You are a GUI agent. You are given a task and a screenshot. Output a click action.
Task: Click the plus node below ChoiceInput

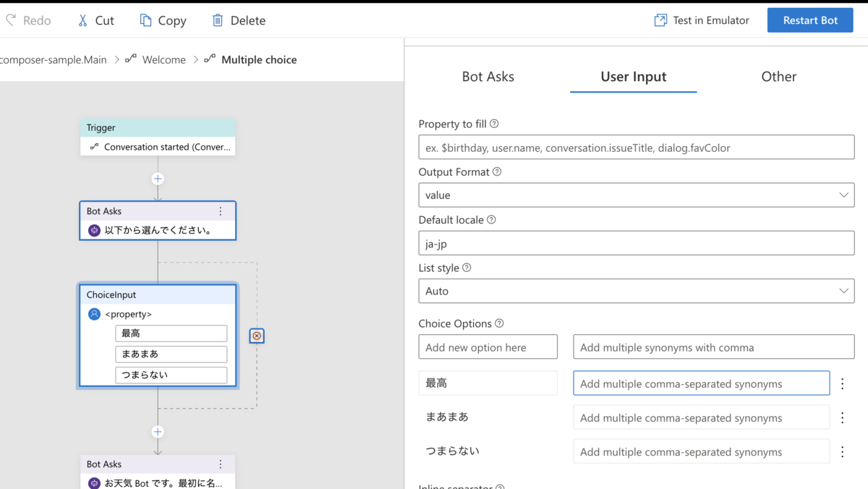pyautogui.click(x=158, y=432)
